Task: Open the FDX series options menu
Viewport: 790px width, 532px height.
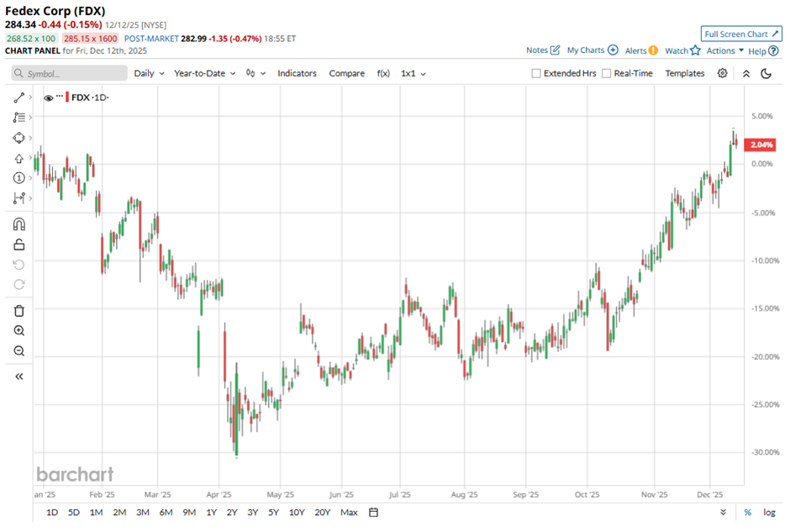Action: tap(60, 96)
